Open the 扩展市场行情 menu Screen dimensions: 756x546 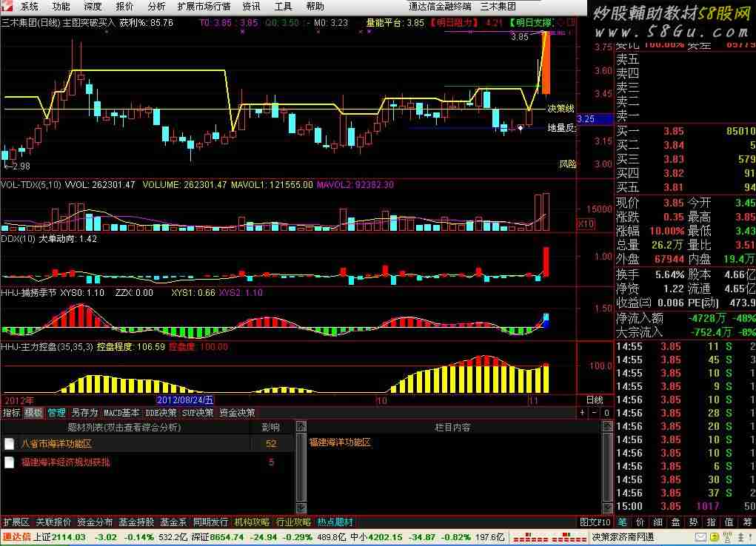pyautogui.click(x=204, y=6)
